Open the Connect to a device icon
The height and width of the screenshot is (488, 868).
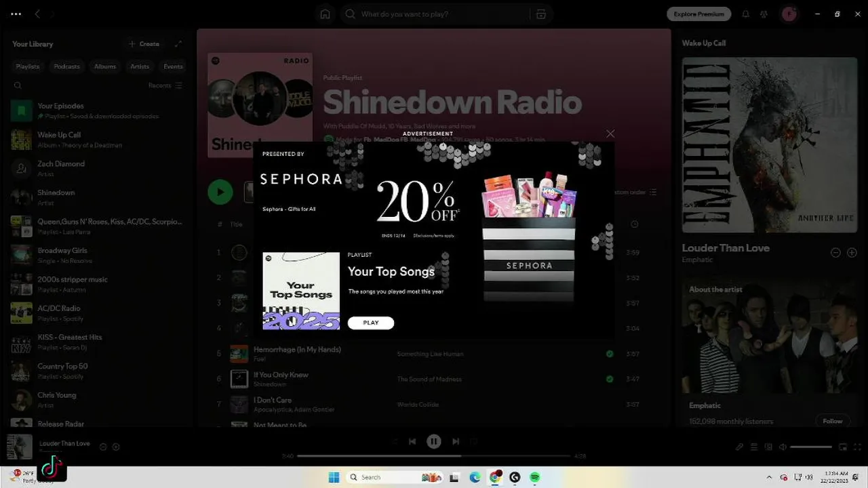click(x=768, y=447)
